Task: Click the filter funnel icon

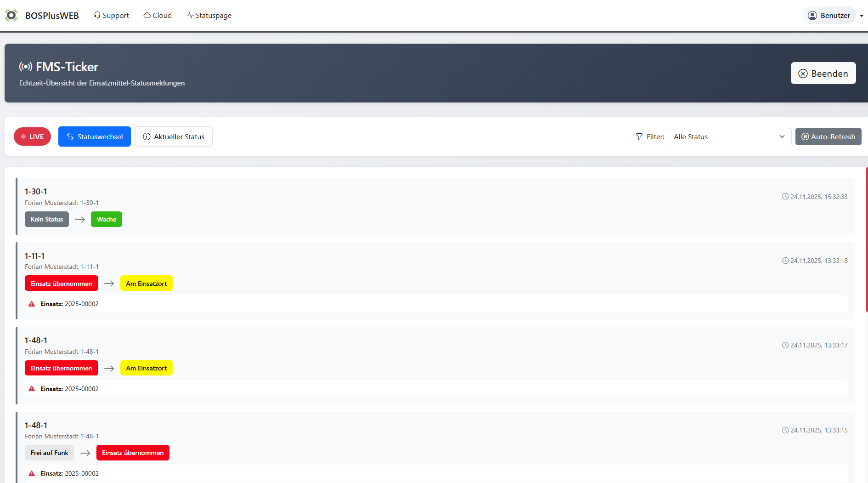Action: tap(639, 136)
